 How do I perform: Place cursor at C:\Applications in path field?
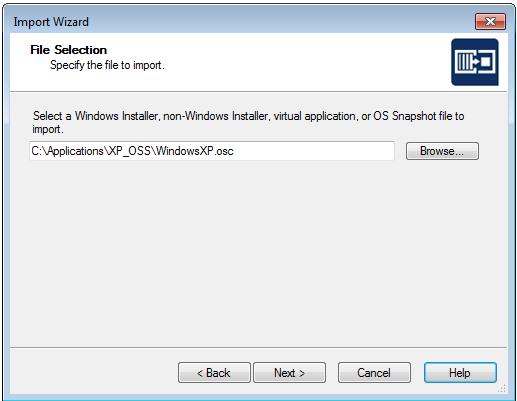click(x=67, y=151)
